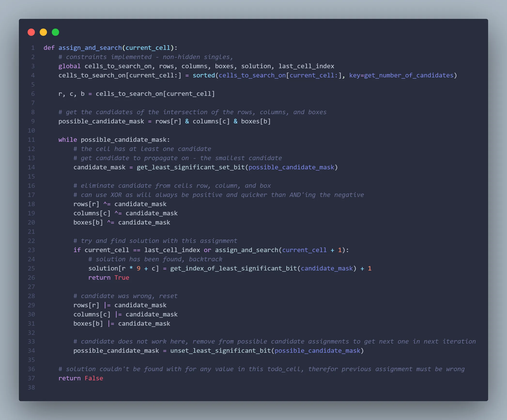
Task: Click 'possible_candidate_mask' on line 9
Action: coord(101,121)
